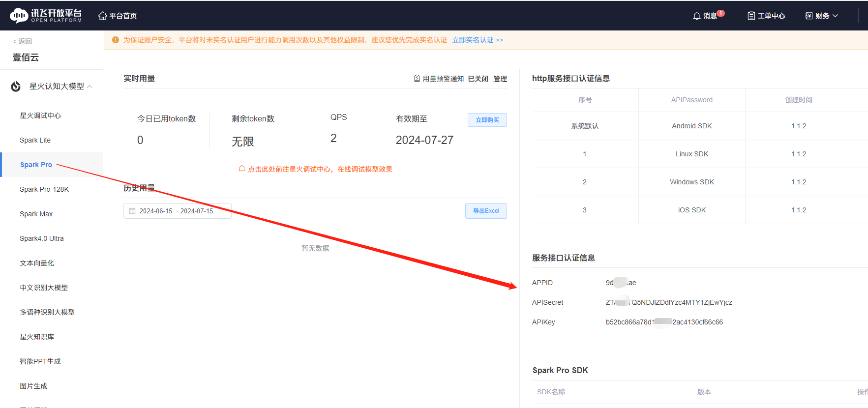Click the 星火认知大模型 flame icon
Image resolution: width=868 pixels, height=408 pixels.
(x=16, y=87)
